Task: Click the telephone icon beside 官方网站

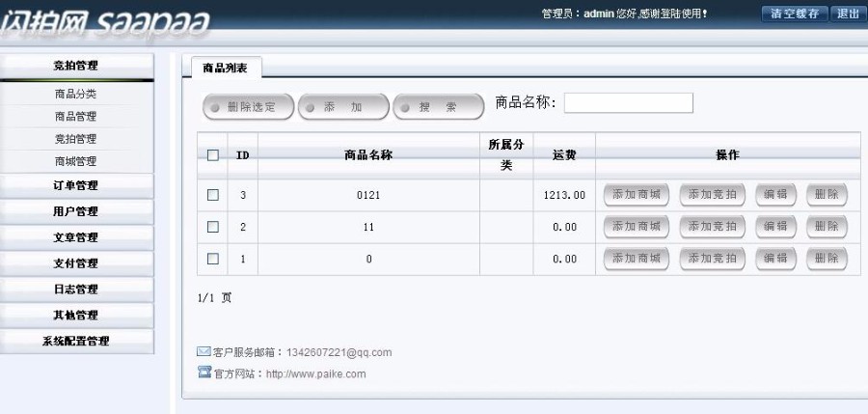Action: pyautogui.click(x=204, y=372)
